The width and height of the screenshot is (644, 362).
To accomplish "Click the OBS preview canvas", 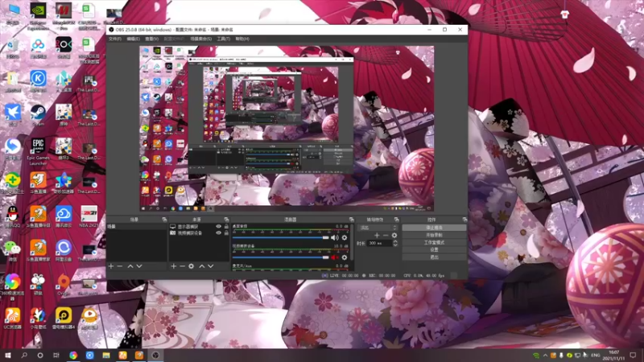I will [x=287, y=129].
